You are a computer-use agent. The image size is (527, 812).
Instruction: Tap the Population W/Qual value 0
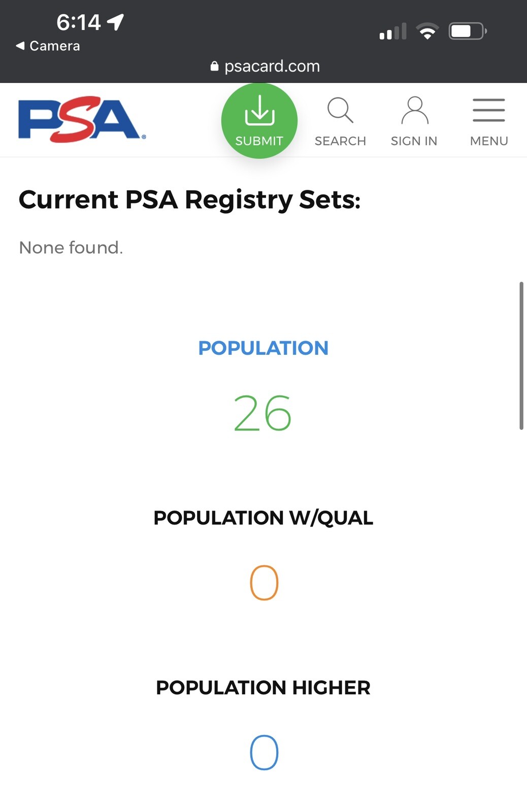(x=264, y=583)
